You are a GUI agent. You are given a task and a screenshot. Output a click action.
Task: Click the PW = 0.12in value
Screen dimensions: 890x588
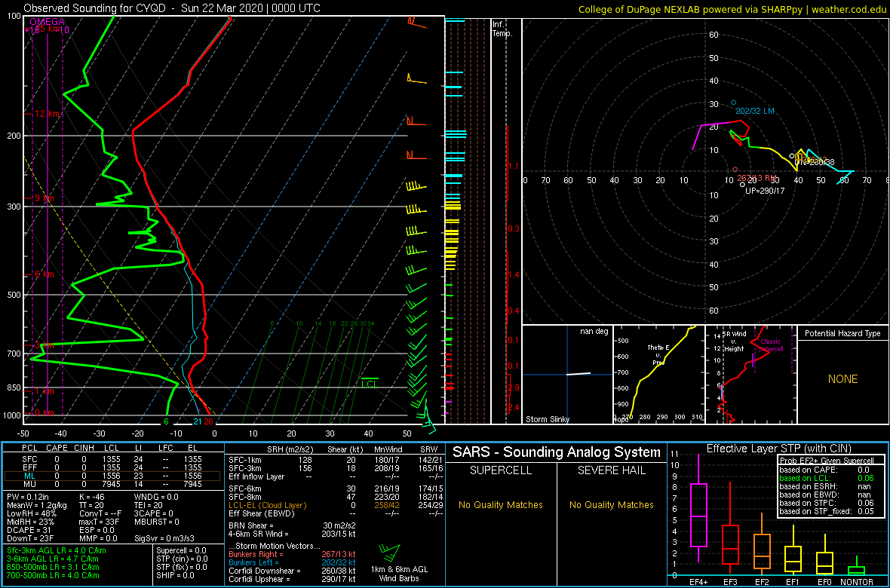[x=30, y=498]
